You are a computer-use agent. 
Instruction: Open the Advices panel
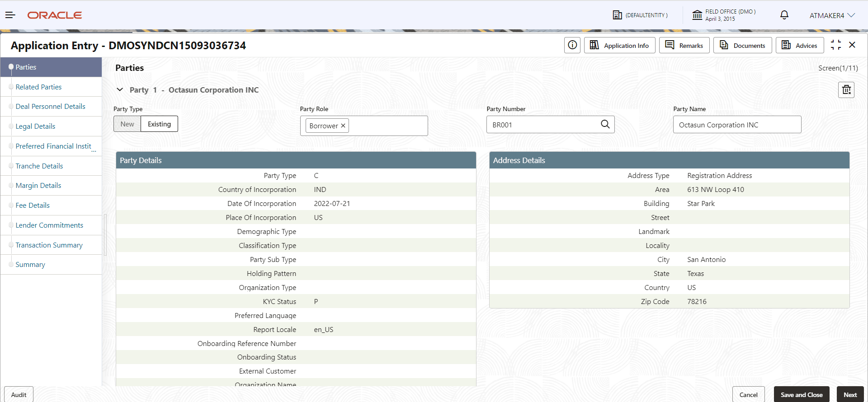click(x=800, y=45)
